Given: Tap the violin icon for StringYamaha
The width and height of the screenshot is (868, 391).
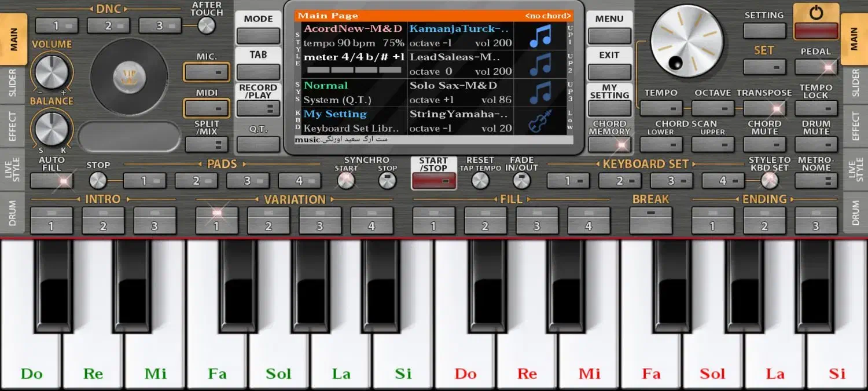Looking at the screenshot, I should coord(540,121).
